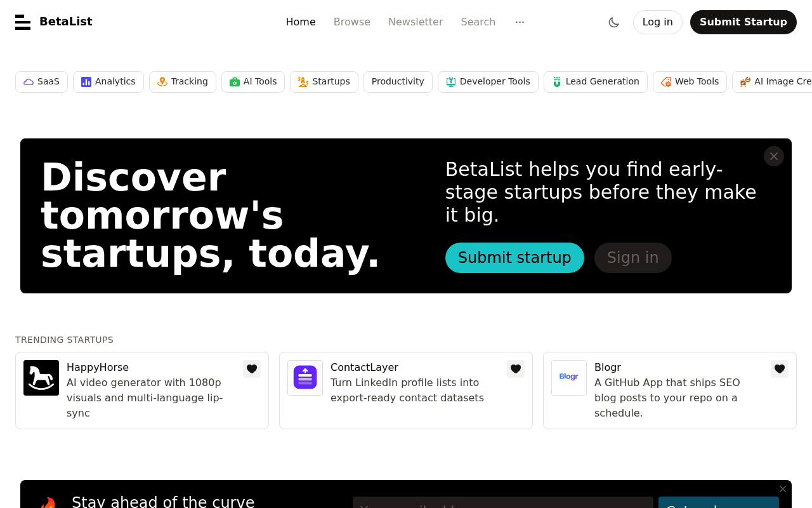The image size is (812, 508).
Task: Open the three-dots more menu in navigation
Action: 520,22
